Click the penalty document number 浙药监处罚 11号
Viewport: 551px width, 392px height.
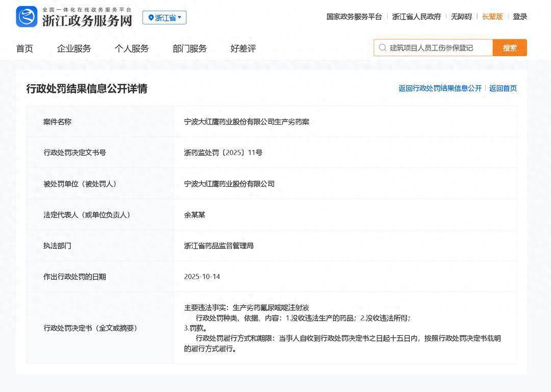[223, 153]
